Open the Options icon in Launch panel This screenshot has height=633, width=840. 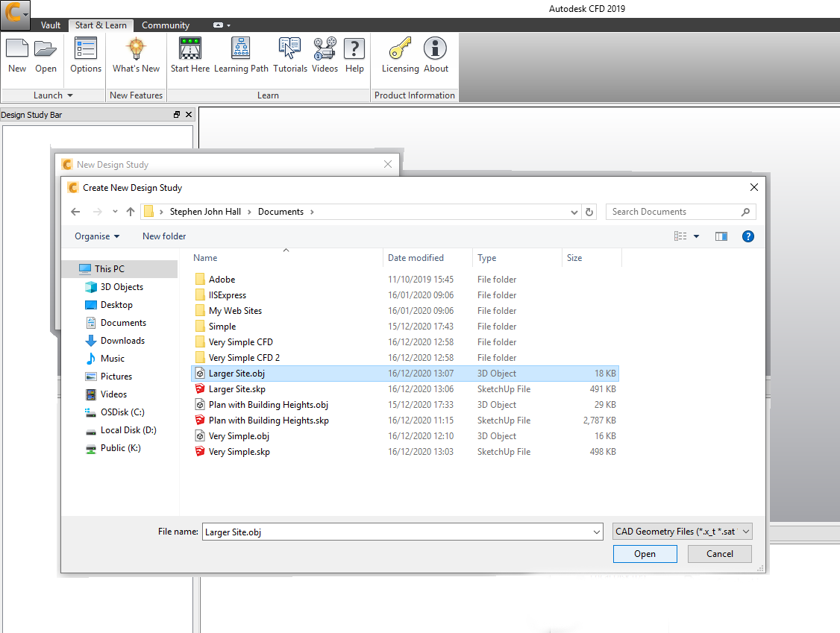[86, 50]
